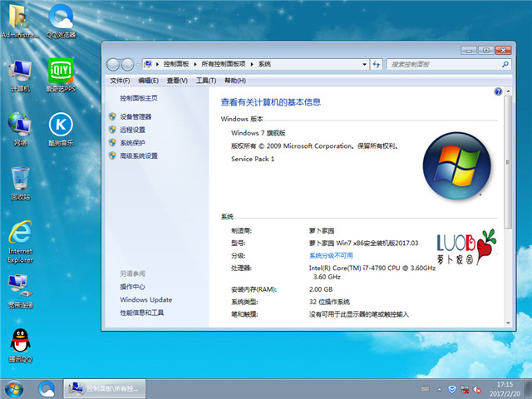Viewport: 532px width, 399px height.
Task: Expand the arrow after 控制面板 in the address bar
Action: point(195,64)
